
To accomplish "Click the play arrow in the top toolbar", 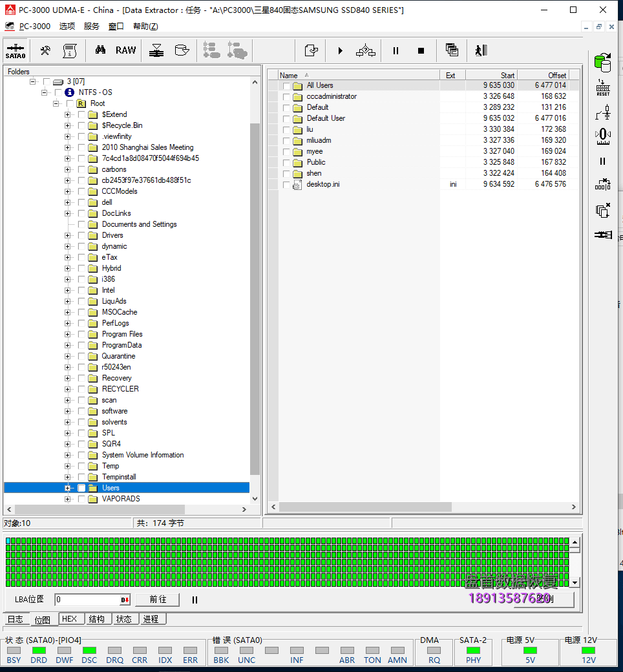I will [340, 50].
